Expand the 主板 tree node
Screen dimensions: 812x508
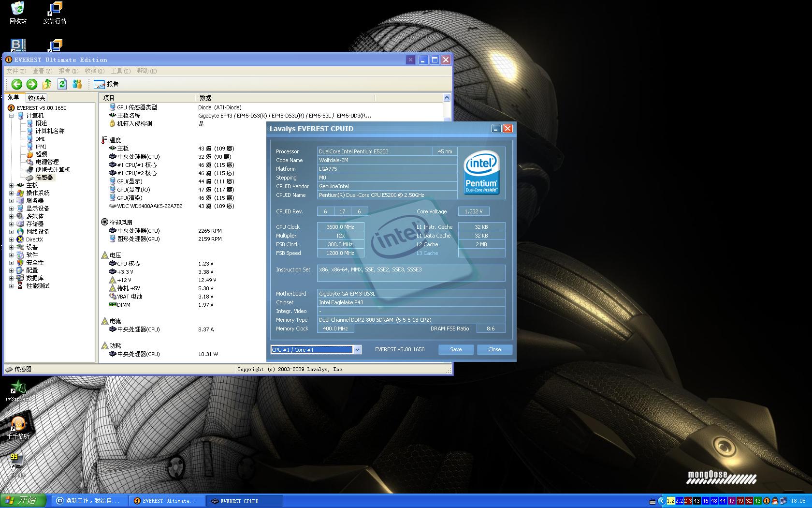point(11,185)
